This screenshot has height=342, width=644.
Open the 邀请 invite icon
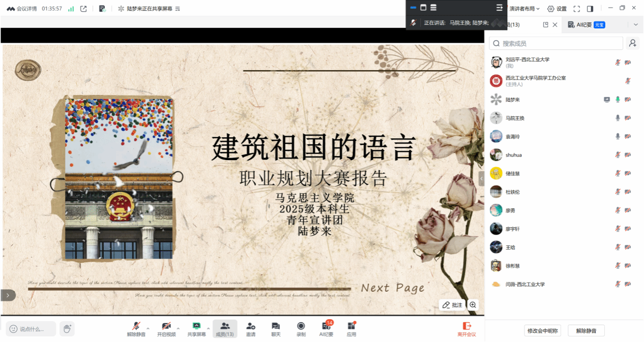click(x=250, y=328)
